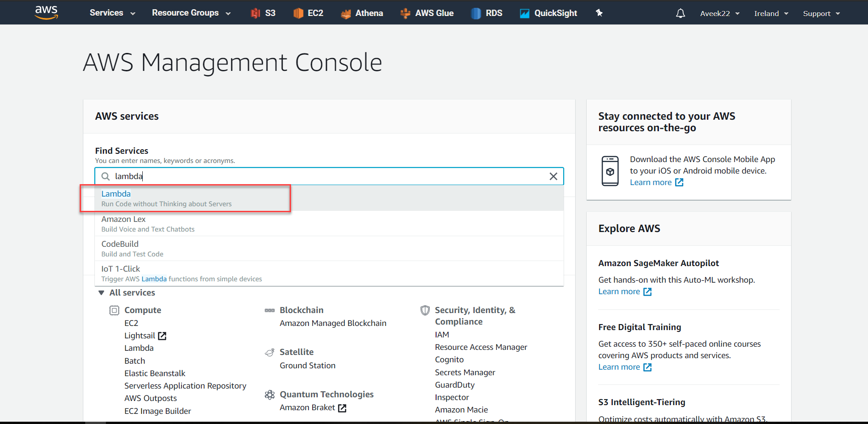
Task: Open the Resource Groups dropdown
Action: coord(191,13)
